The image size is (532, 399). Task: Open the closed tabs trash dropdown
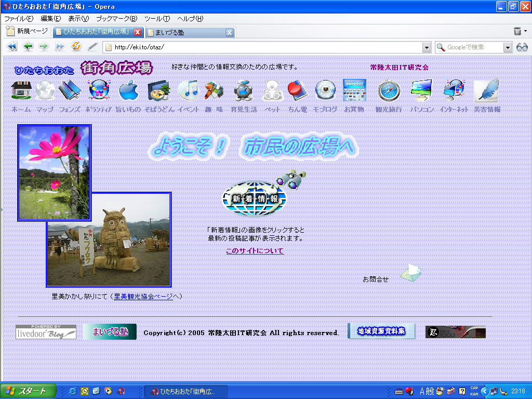coord(521,31)
